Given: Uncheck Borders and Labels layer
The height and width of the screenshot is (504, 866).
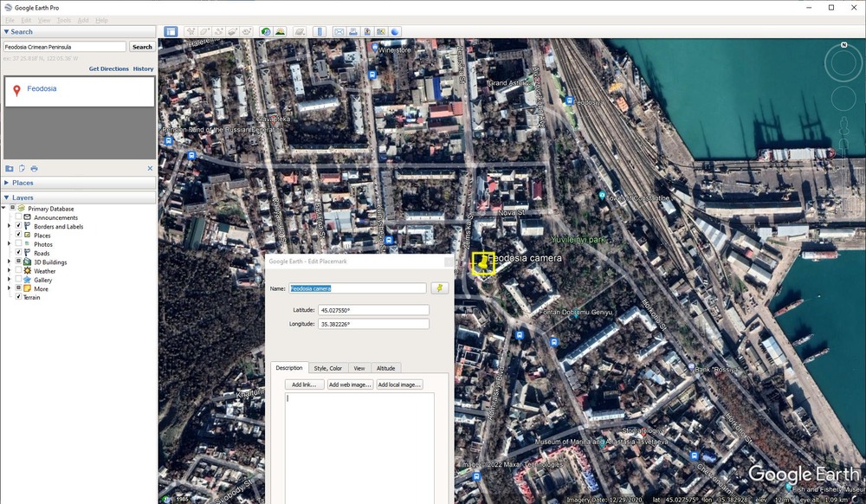Looking at the screenshot, I should click(x=18, y=226).
